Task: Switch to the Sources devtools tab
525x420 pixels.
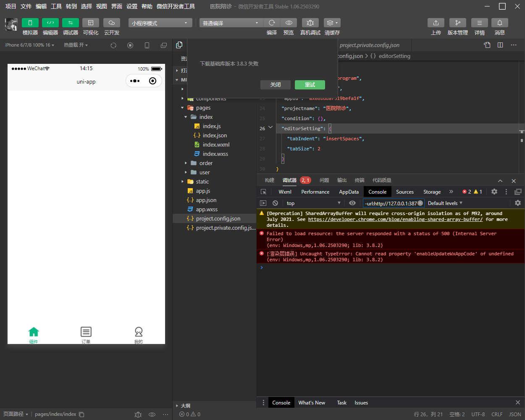Action: [x=405, y=192]
